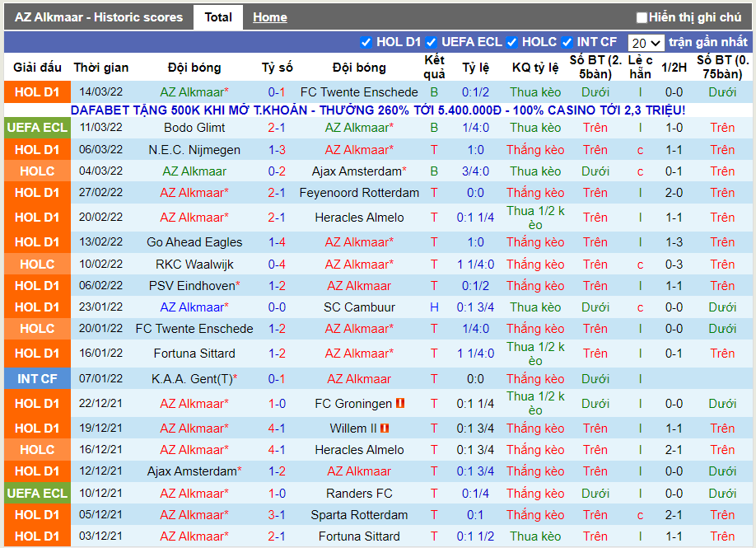Image resolution: width=756 pixels, height=548 pixels.
Task: Click the KQ tỷ lệ column header
Action: click(535, 68)
